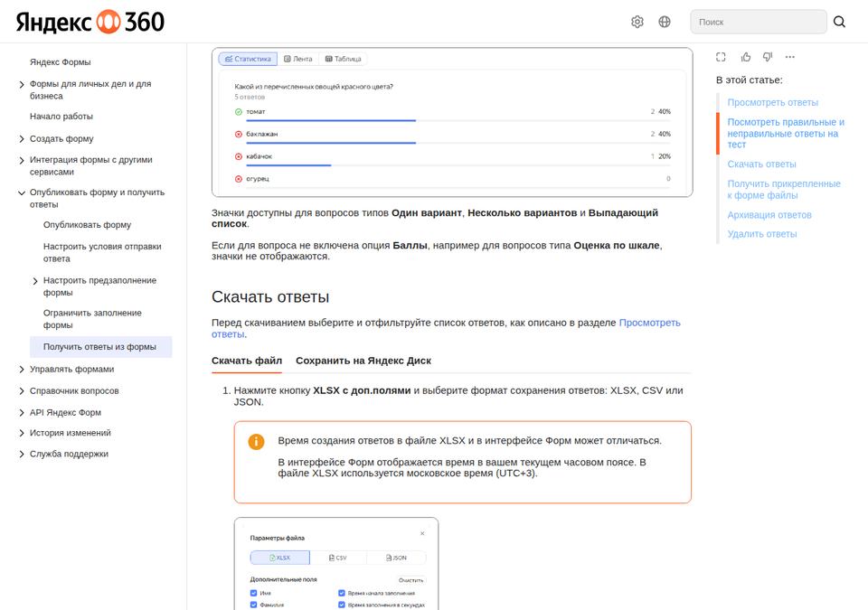Jump to Получить прикрепленные к форме файлы

point(784,189)
